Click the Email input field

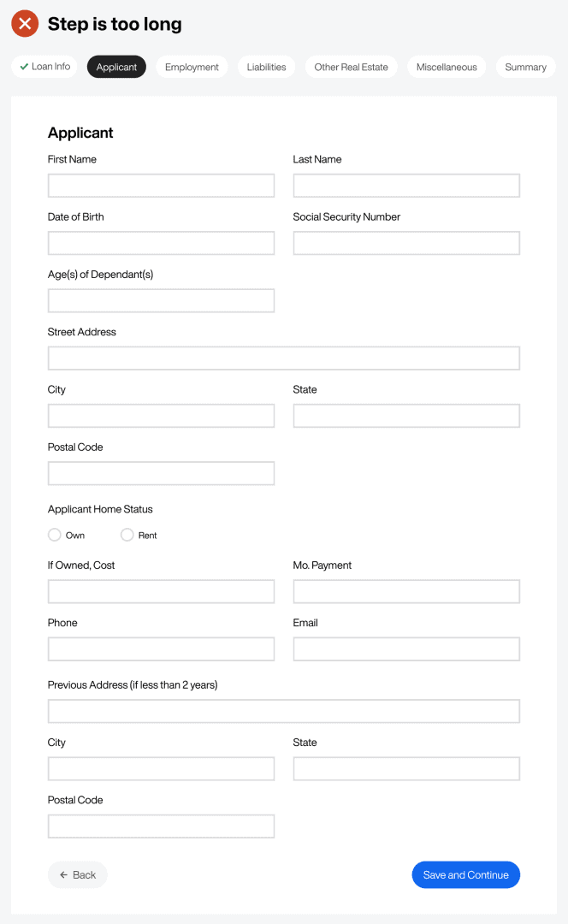406,649
